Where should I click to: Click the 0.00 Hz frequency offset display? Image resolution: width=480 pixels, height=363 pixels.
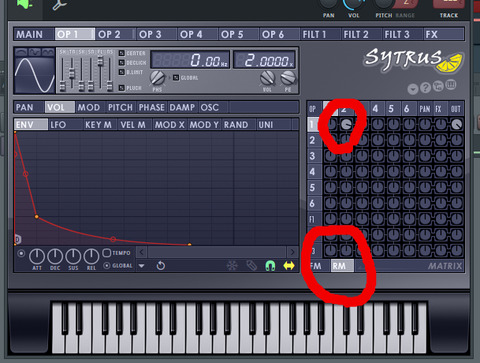(x=190, y=60)
